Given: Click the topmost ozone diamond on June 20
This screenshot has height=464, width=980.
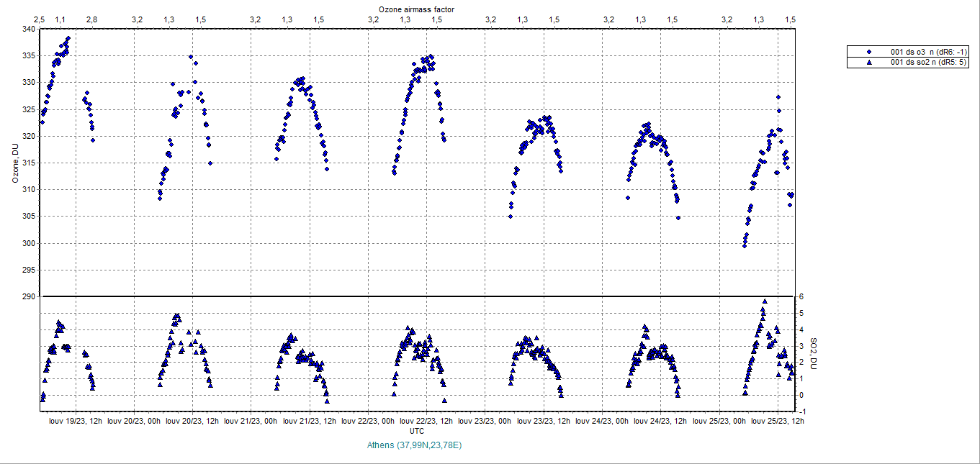Looking at the screenshot, I should click(191, 57).
